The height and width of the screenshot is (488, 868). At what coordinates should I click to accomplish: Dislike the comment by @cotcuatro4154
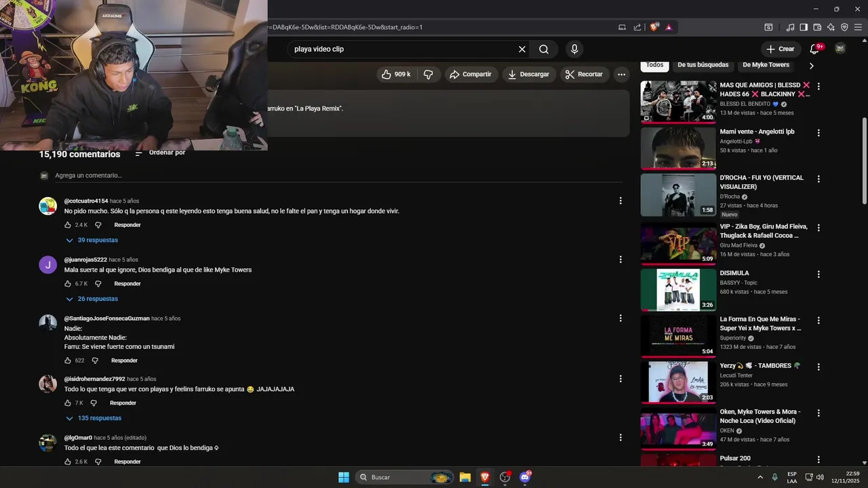point(98,225)
